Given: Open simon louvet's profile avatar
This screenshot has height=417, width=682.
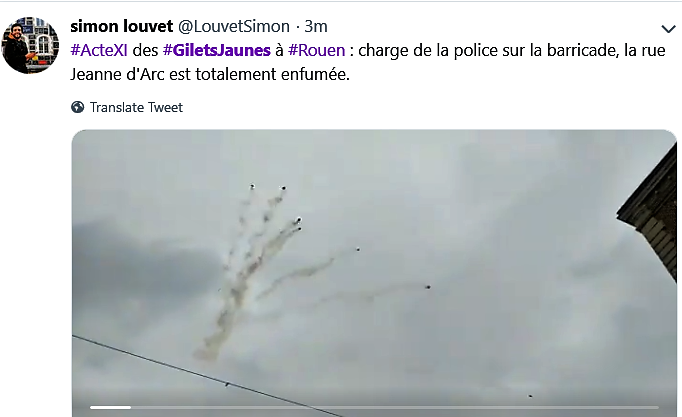Looking at the screenshot, I should 30,45.
